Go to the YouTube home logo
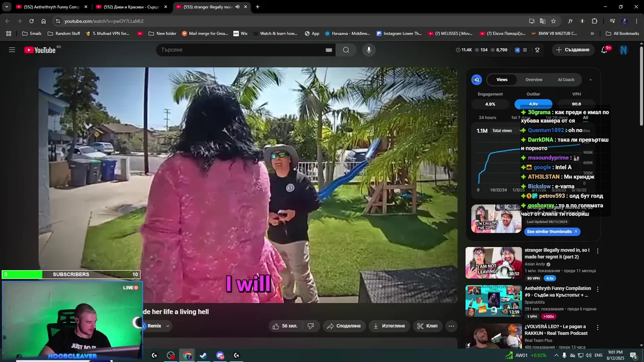Image resolution: width=644 pixels, height=362 pixels. coord(40,50)
